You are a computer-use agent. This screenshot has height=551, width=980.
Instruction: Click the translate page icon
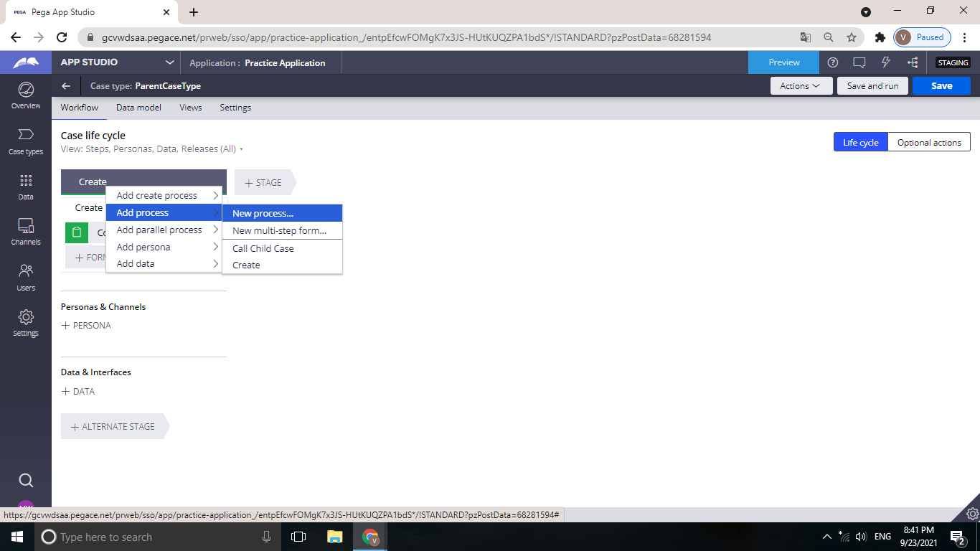[x=806, y=37]
